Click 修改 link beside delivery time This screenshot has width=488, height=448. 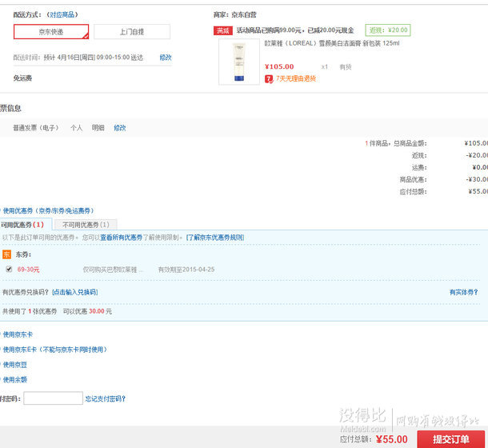(x=166, y=58)
